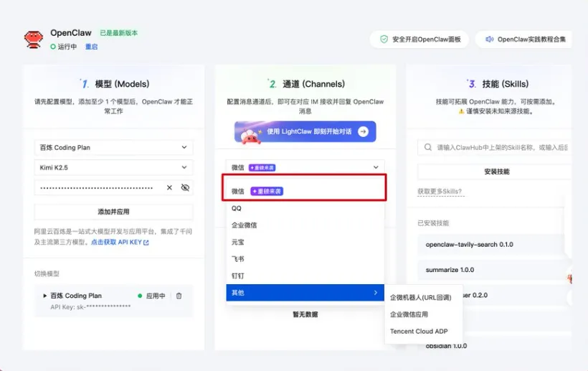
Task: Expand the 其他 submenu chevron
Action: coord(375,293)
